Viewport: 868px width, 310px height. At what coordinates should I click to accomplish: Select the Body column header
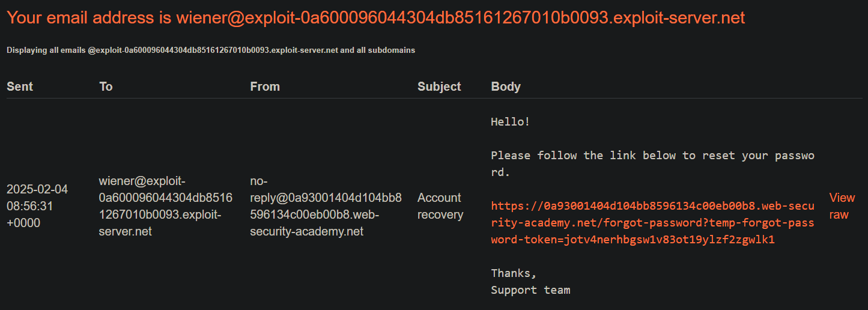point(506,87)
